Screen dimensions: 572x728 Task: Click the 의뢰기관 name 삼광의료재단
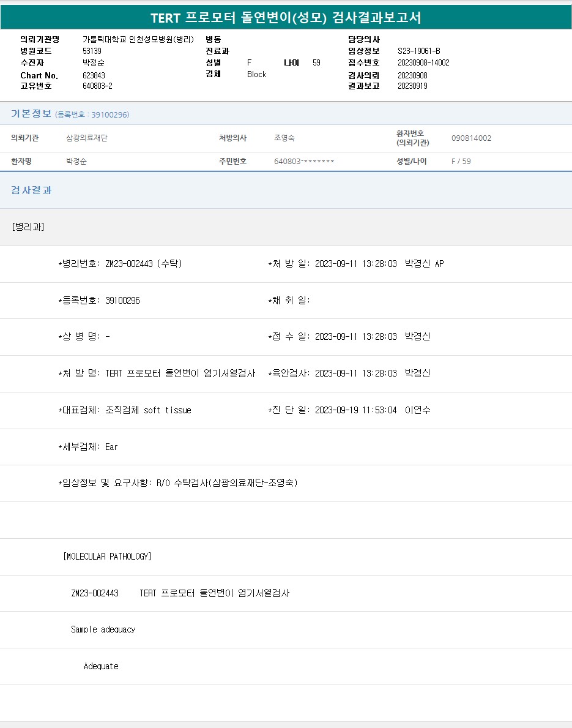[x=87, y=138]
